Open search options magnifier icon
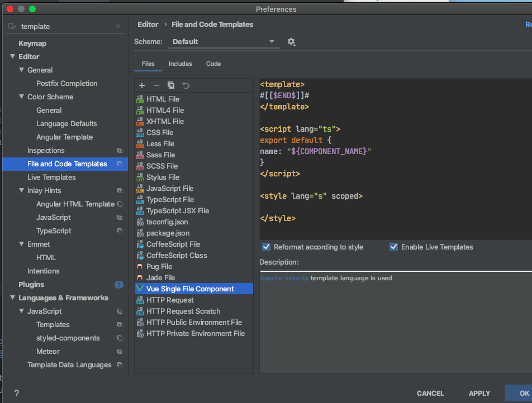532x403 pixels. pos(12,26)
